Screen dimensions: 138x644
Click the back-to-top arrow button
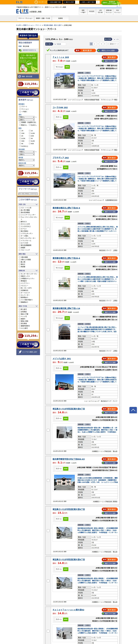tap(133, 410)
